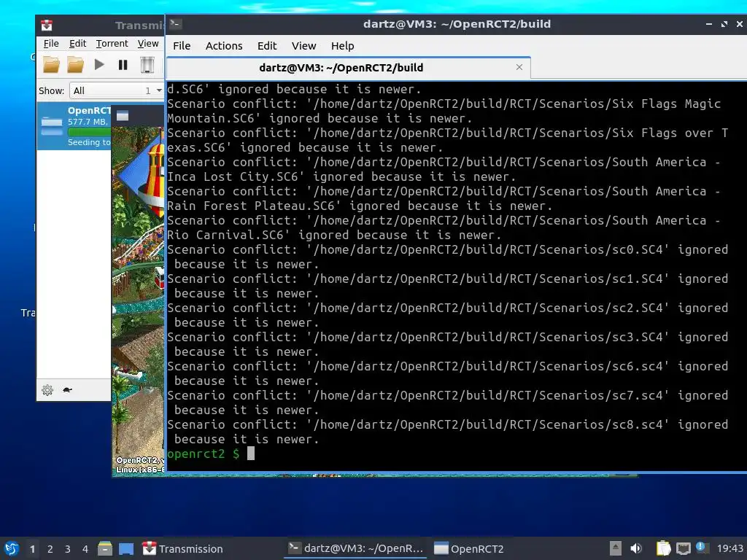This screenshot has width=747, height=560.
Task: Click the green torrent progress bar in Transmission
Action: click(90, 132)
